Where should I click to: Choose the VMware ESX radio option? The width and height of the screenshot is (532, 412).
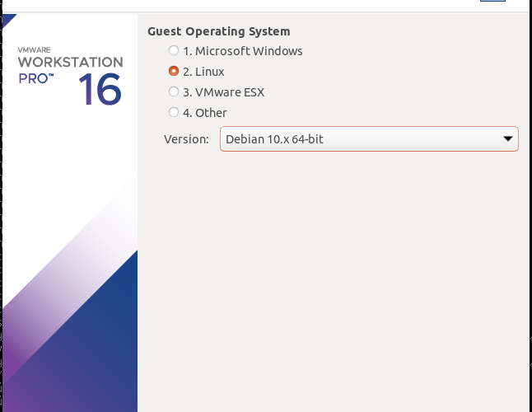point(174,91)
